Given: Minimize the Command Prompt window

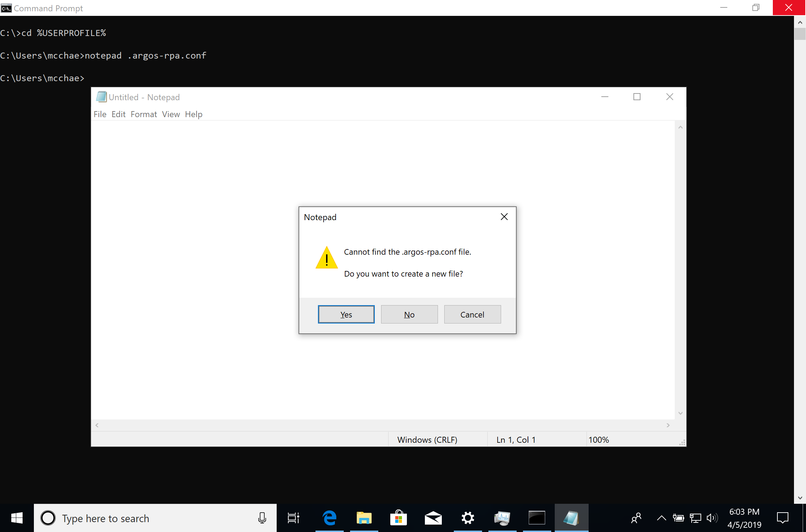Looking at the screenshot, I should pos(724,7).
